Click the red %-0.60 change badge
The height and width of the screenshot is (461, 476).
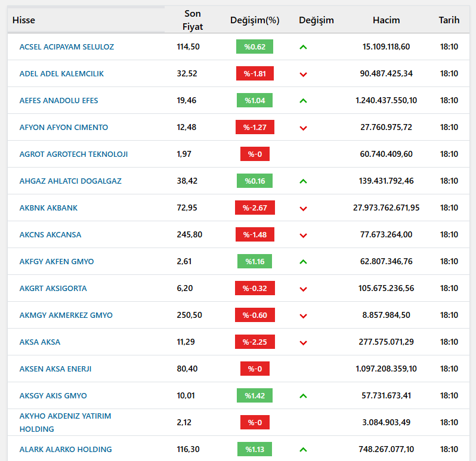(255, 315)
